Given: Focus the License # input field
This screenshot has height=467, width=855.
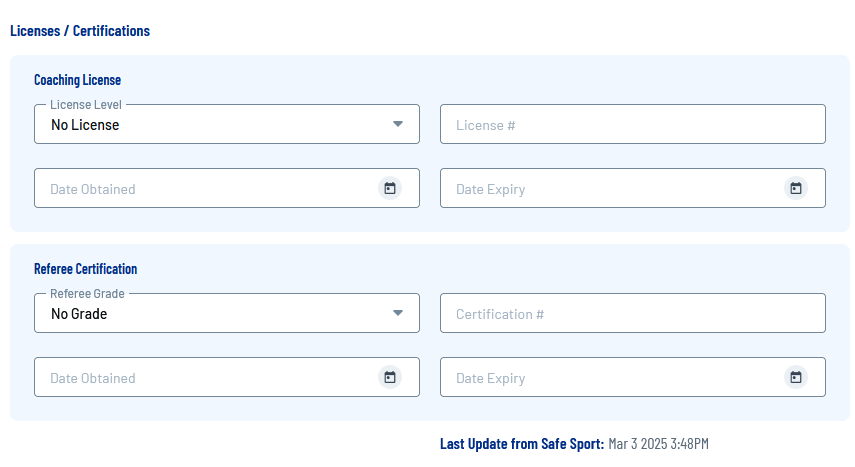Looking at the screenshot, I should click(x=632, y=125).
